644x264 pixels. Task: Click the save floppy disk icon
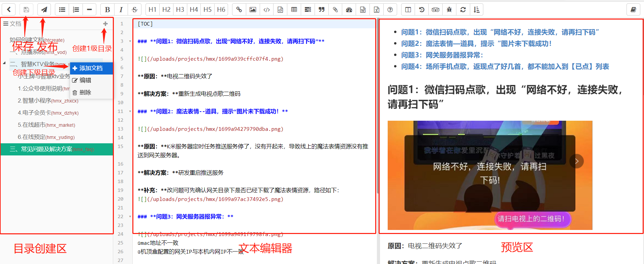pyautogui.click(x=26, y=9)
